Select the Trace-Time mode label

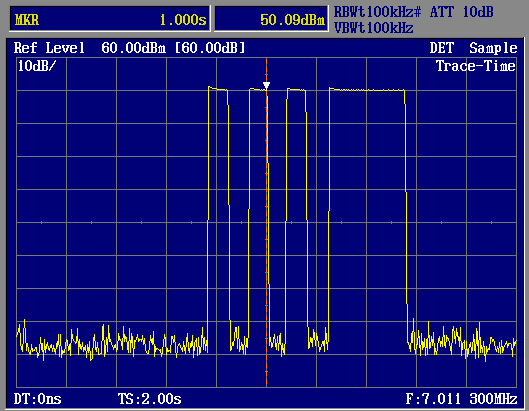[475, 66]
